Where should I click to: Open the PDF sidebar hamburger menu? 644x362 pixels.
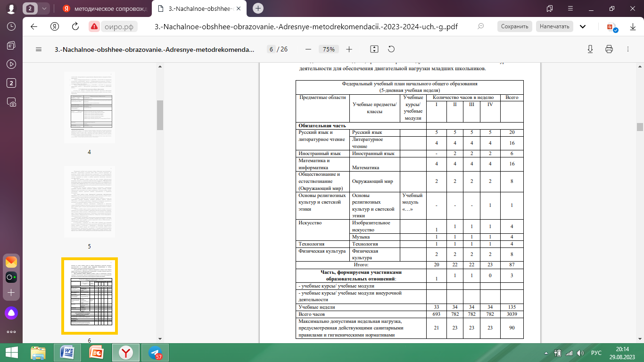coord(39,49)
